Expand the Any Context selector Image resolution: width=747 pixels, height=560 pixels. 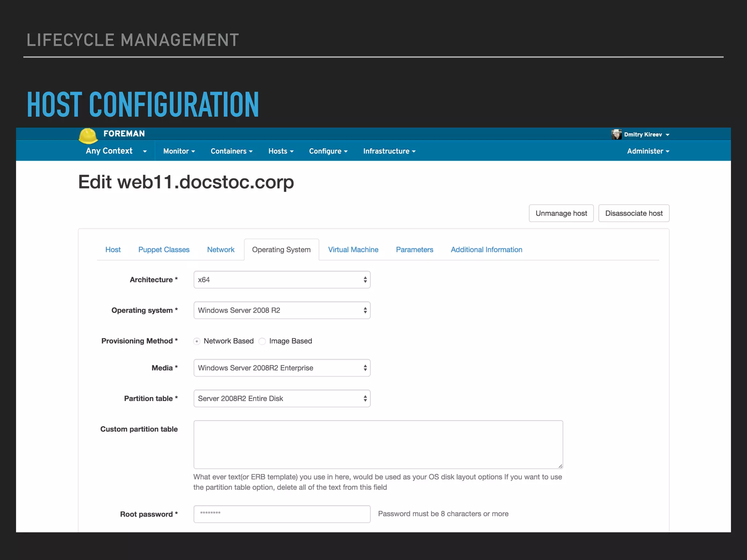tap(116, 151)
